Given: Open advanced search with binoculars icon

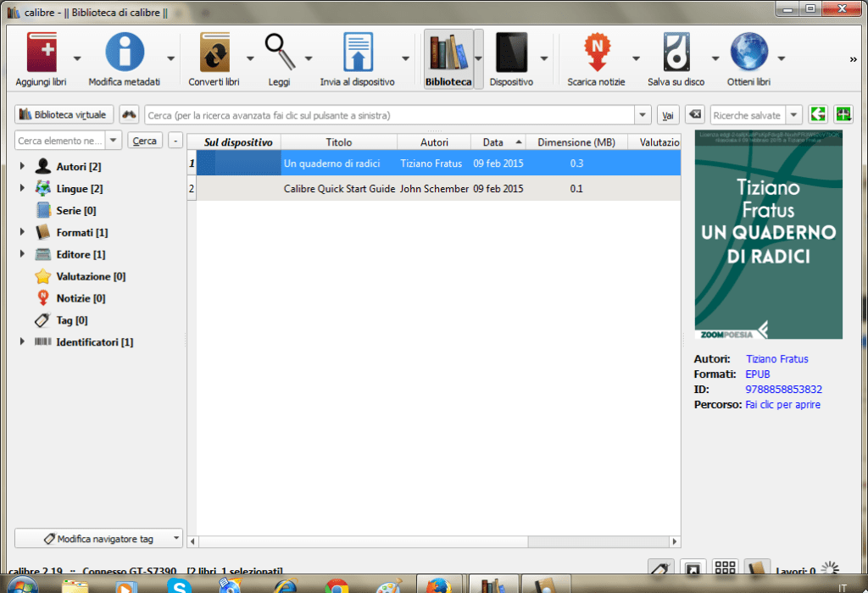Looking at the screenshot, I should pos(128,114).
